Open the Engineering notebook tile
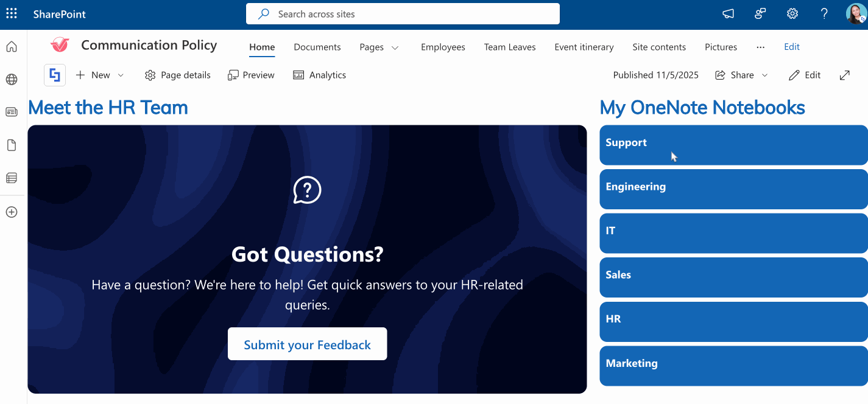 [x=733, y=189]
